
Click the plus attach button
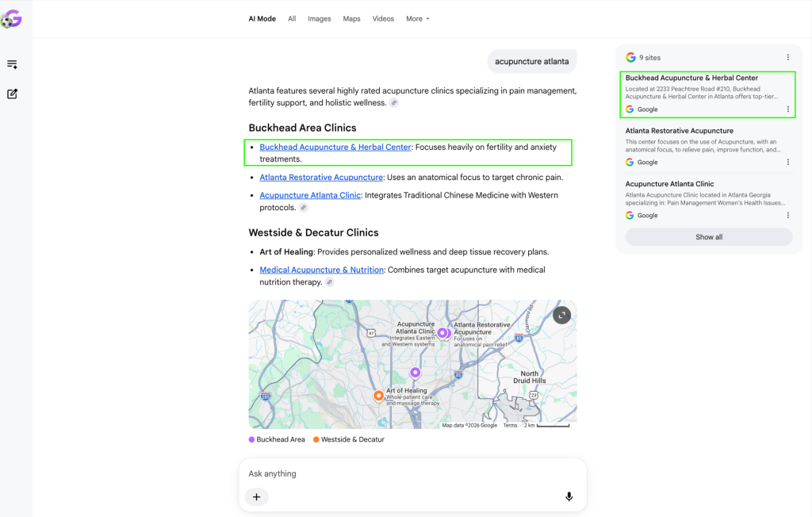tap(256, 497)
